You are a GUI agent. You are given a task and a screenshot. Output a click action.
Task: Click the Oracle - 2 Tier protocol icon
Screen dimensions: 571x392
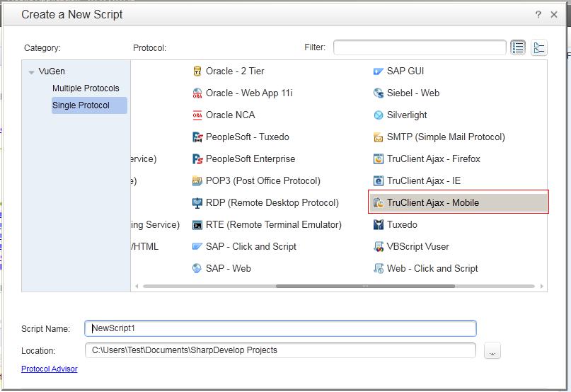click(x=197, y=71)
